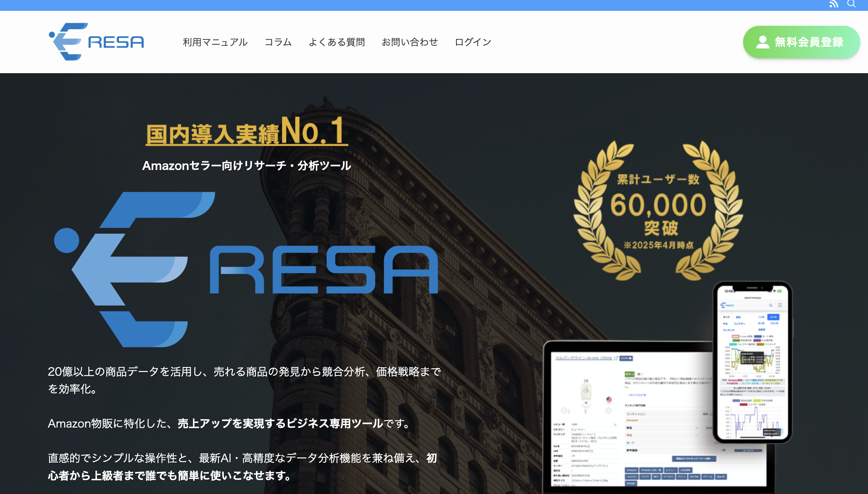Click the RSS feed icon

tap(834, 4)
